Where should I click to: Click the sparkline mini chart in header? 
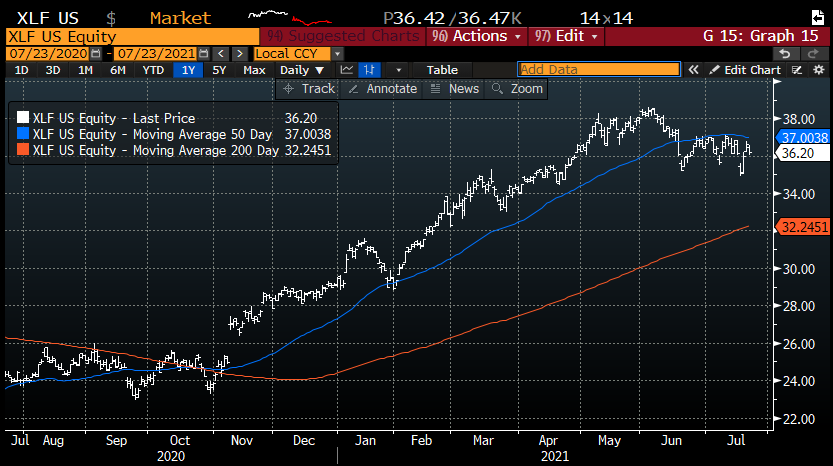pyautogui.click(x=290, y=18)
